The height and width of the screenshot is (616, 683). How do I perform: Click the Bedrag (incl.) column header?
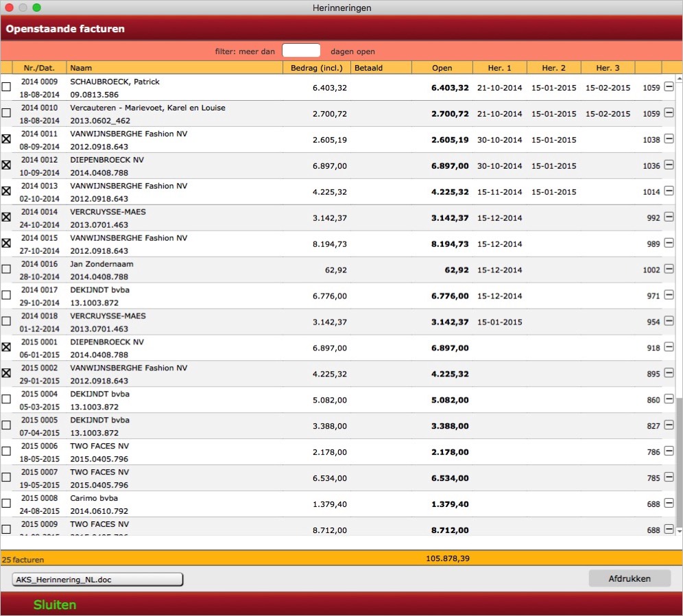pos(317,68)
